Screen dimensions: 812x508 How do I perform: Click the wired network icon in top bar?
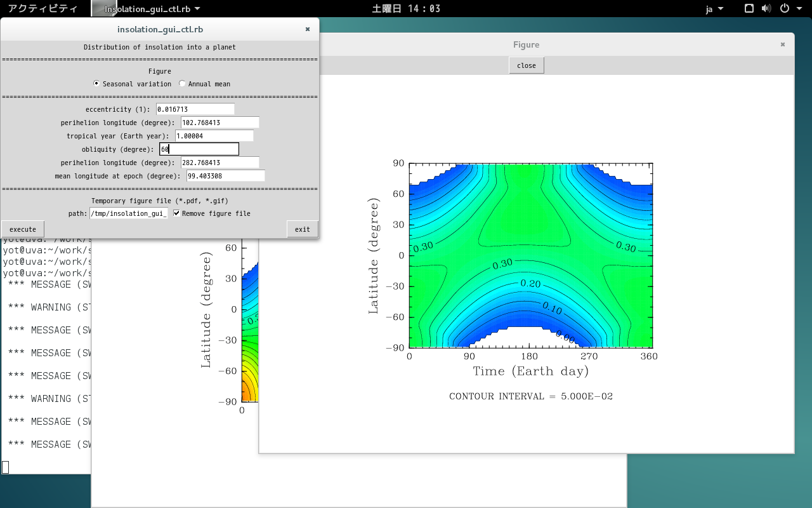pos(749,8)
